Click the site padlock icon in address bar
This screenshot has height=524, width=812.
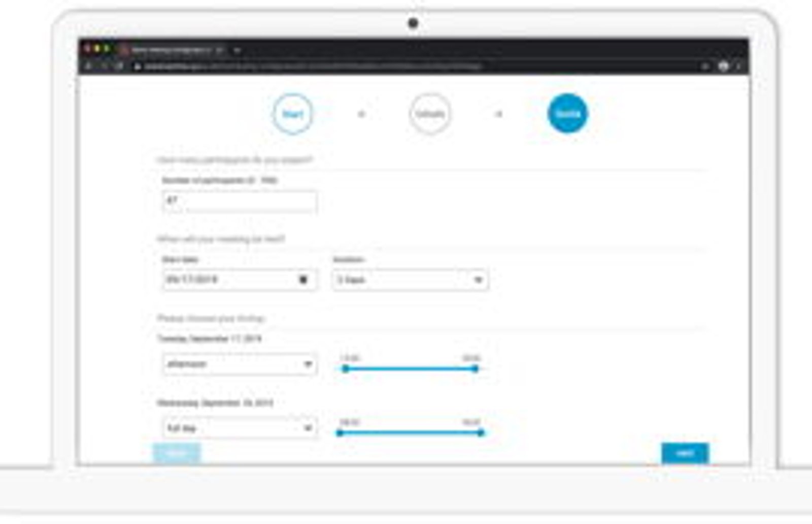coord(137,66)
